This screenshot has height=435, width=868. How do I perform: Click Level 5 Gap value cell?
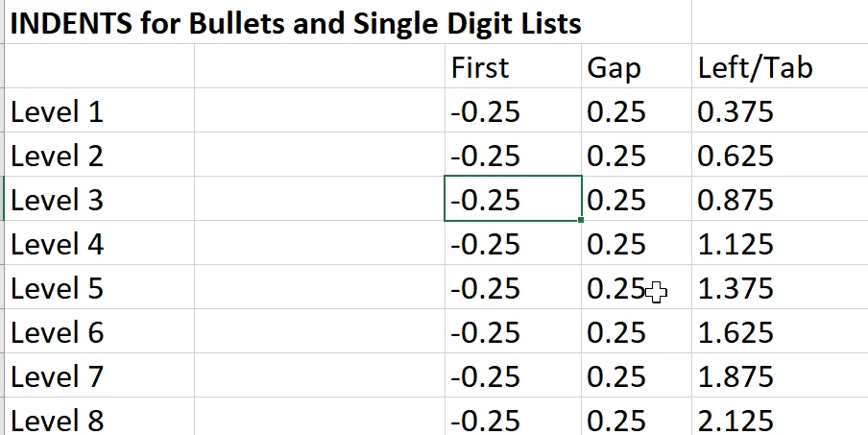point(637,288)
